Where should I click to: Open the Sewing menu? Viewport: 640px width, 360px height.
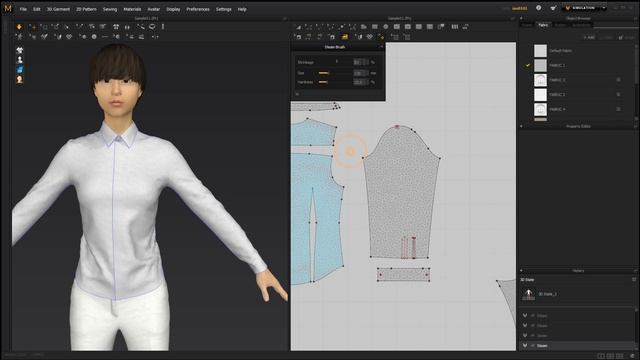pos(110,9)
